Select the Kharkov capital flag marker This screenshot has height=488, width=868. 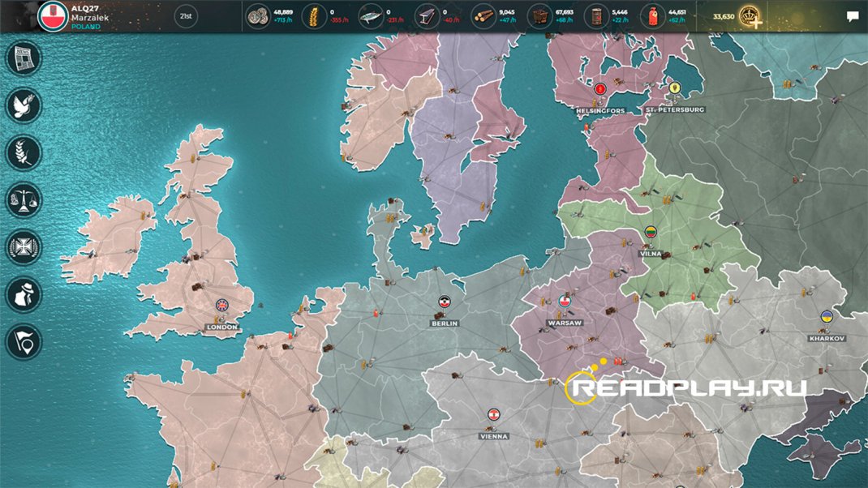point(827,318)
